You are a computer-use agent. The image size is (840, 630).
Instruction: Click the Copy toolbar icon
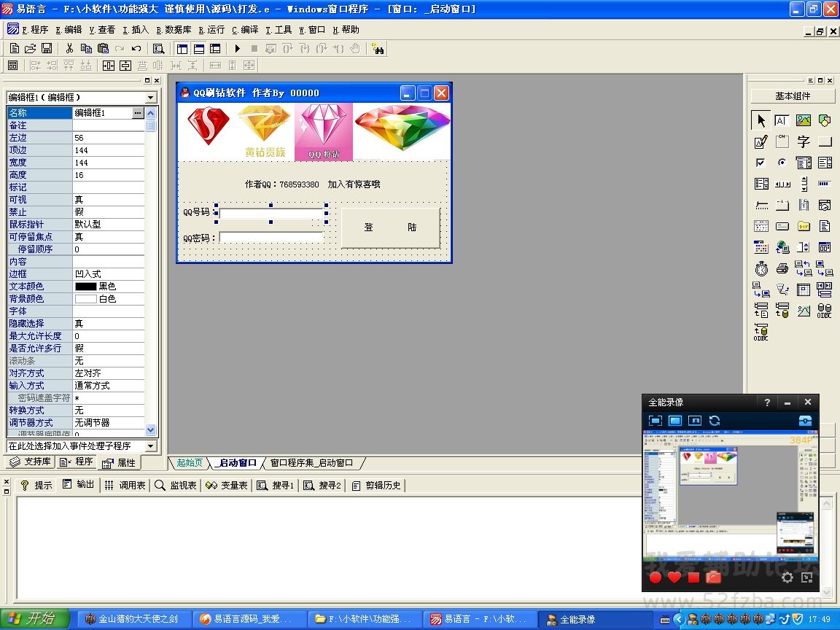(x=86, y=49)
